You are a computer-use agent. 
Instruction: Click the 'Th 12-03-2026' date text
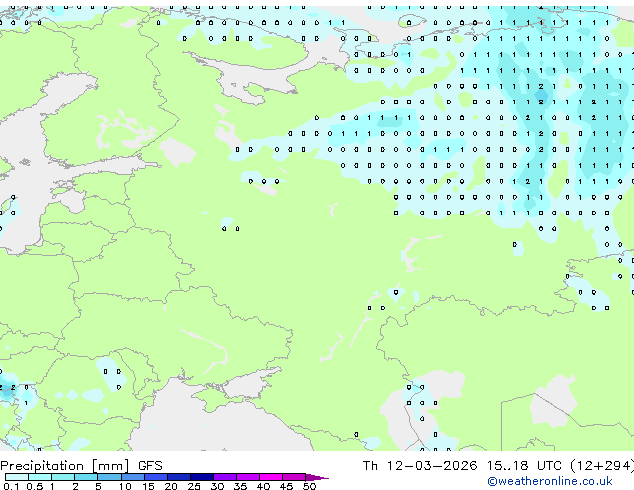point(420,466)
